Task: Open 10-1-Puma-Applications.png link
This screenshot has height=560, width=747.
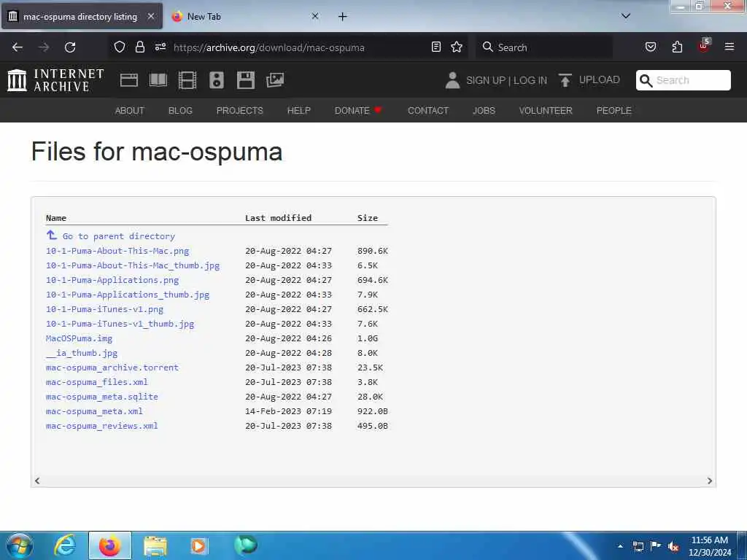Action: 112,280
